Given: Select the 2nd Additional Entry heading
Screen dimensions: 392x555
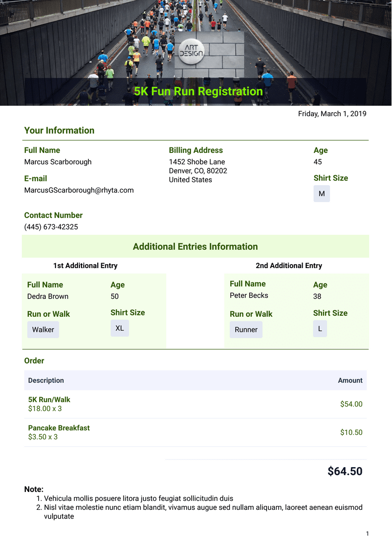Looking at the screenshot, I should point(289,266).
